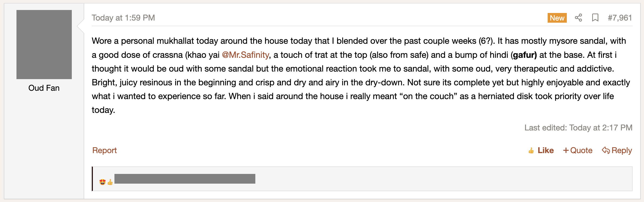Bookmark this post using the bookmark icon
Viewport: 644px width, 202px height.
(x=595, y=18)
